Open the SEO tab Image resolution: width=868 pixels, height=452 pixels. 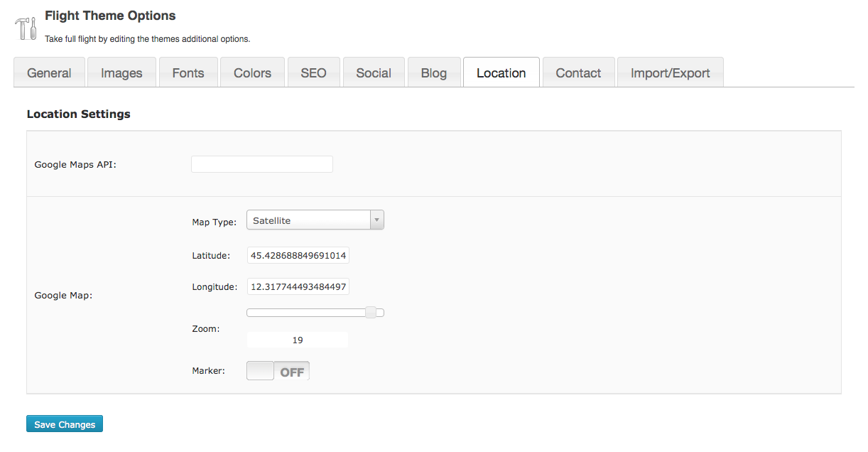coord(313,72)
